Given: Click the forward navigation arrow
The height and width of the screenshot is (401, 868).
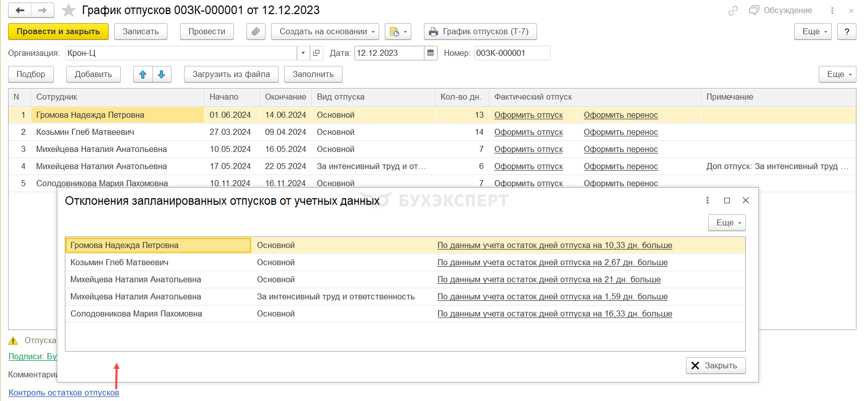Looking at the screenshot, I should click(43, 10).
